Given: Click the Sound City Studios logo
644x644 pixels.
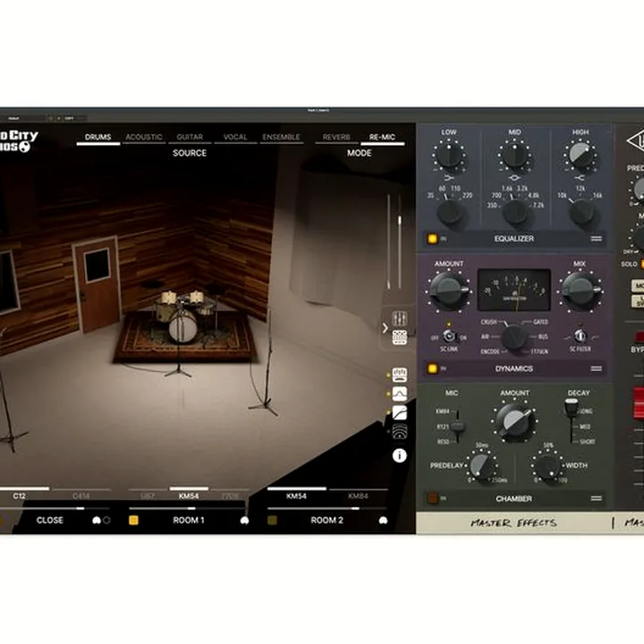Looking at the screenshot, I should [x=19, y=141].
